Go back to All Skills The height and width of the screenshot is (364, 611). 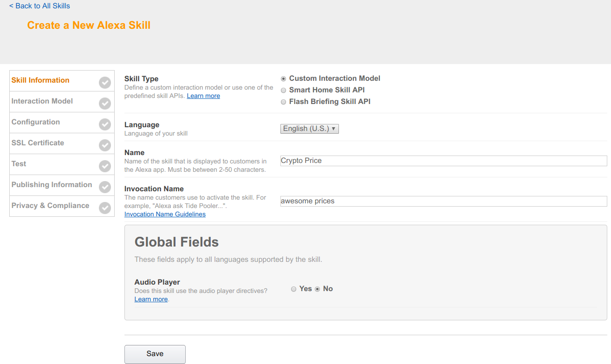pos(39,6)
